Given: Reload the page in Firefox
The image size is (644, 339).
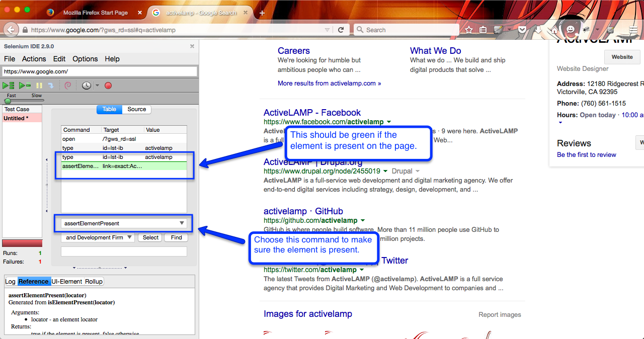Looking at the screenshot, I should pyautogui.click(x=341, y=30).
